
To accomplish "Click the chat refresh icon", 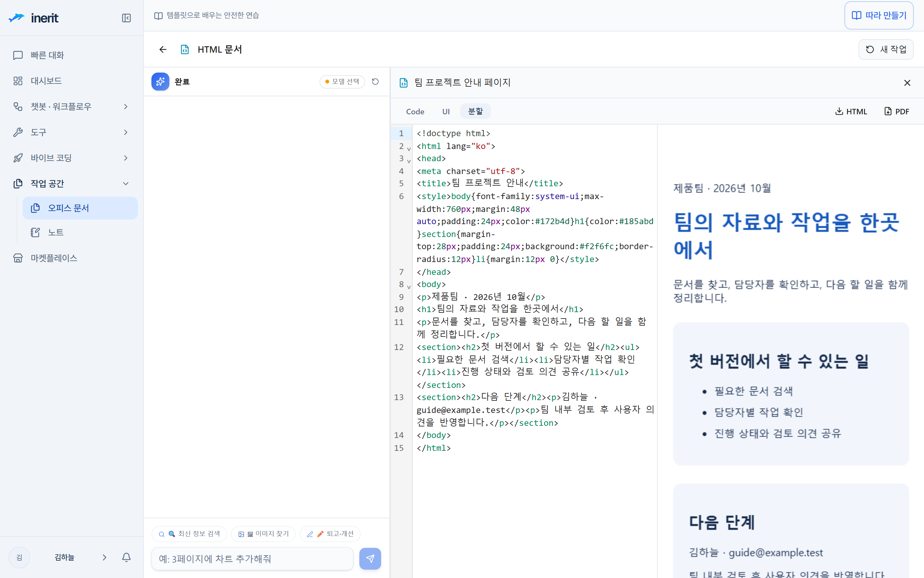I will pos(375,82).
